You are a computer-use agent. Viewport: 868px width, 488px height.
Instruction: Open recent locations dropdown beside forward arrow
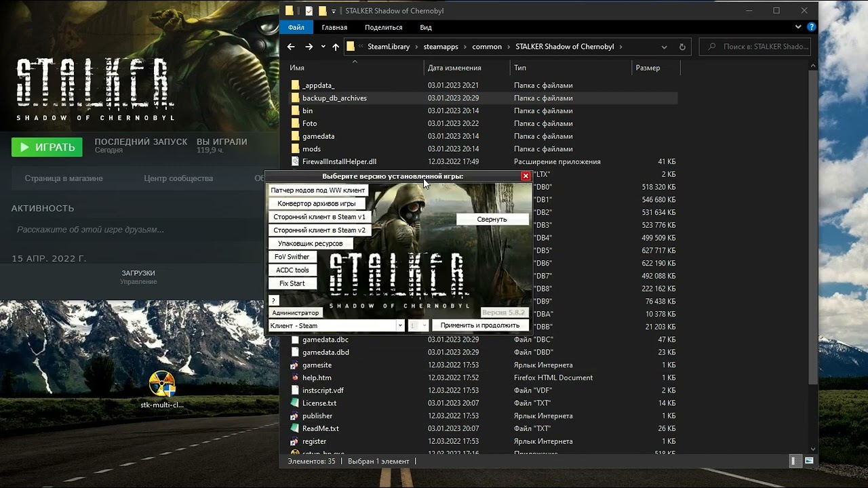[323, 47]
